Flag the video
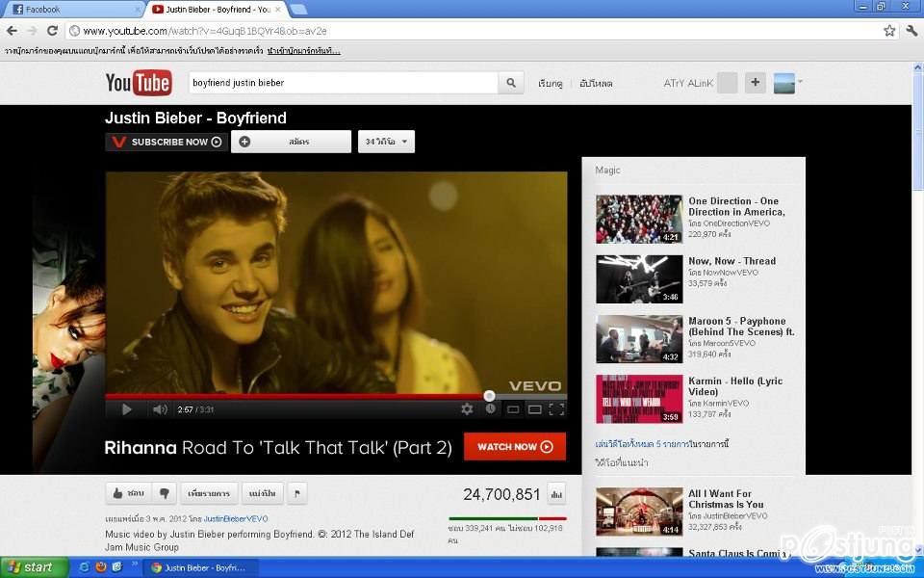The width and height of the screenshot is (924, 578). 297,493
